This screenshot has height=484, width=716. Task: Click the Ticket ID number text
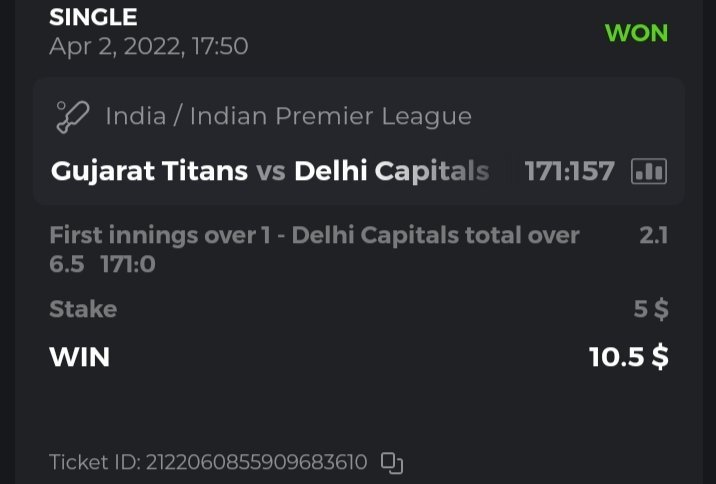[x=208, y=463]
